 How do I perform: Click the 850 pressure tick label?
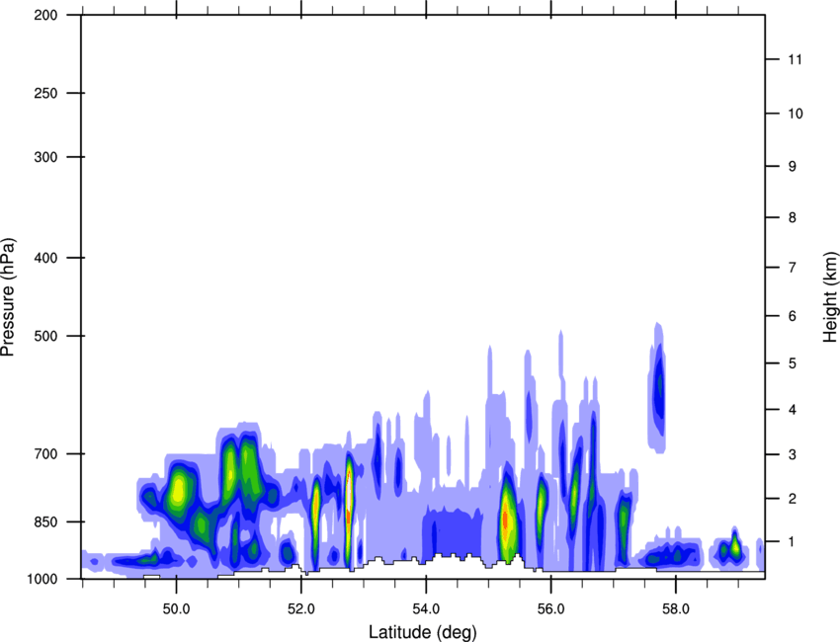pos(45,522)
